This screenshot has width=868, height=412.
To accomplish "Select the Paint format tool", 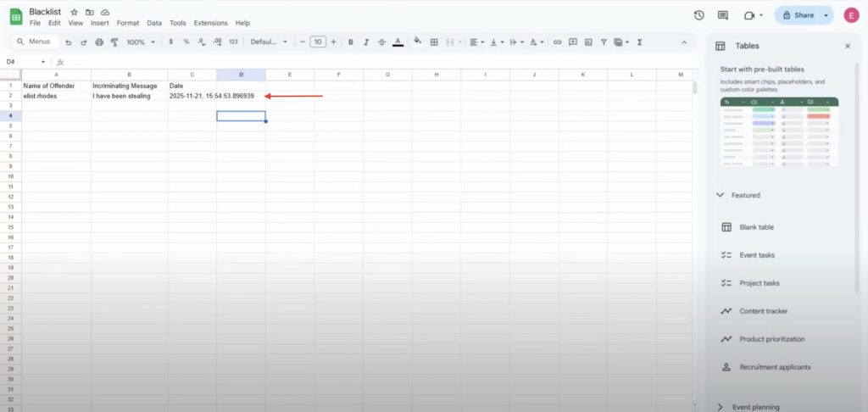I will tap(114, 42).
